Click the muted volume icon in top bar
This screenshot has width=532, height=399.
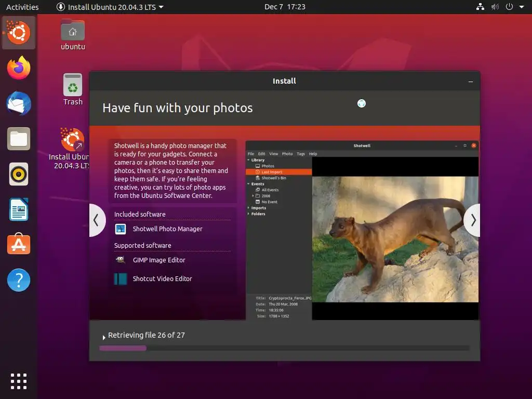point(495,7)
